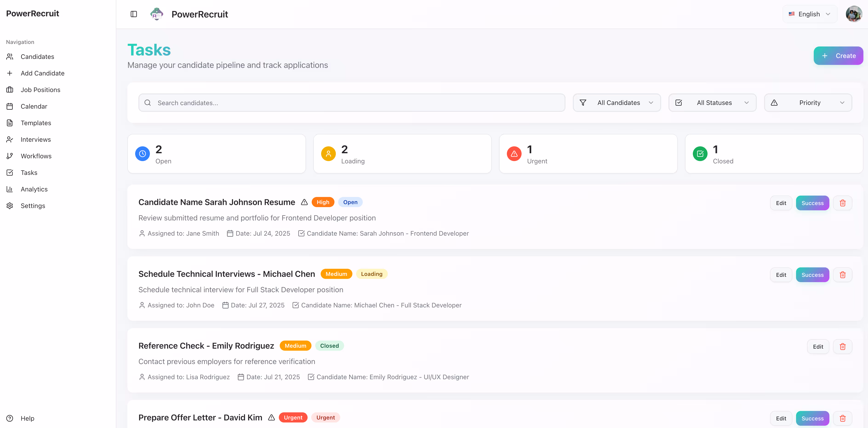Image resolution: width=868 pixels, height=428 pixels.
Task: Delete the Michael Chen interview task
Action: tap(842, 275)
